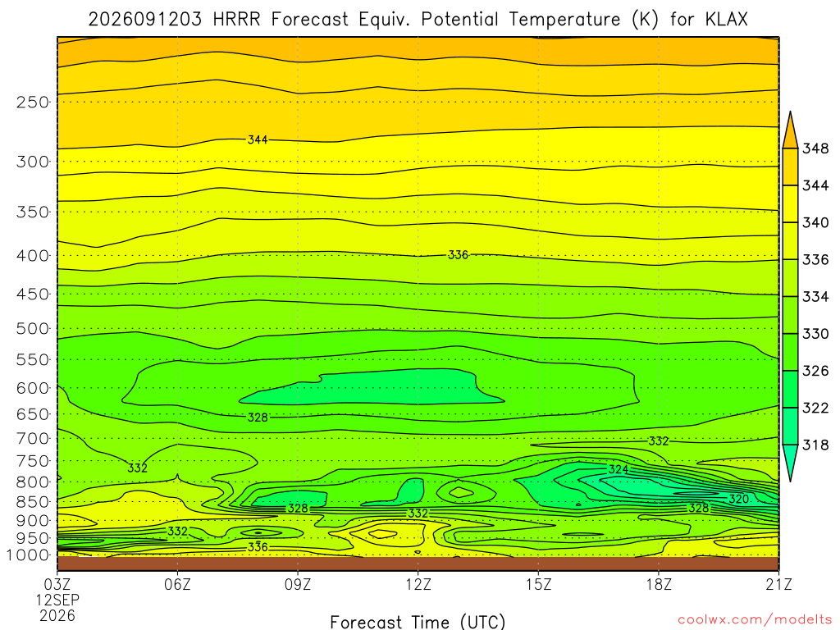Click the 336 contour label near 400 hPa

458,255
